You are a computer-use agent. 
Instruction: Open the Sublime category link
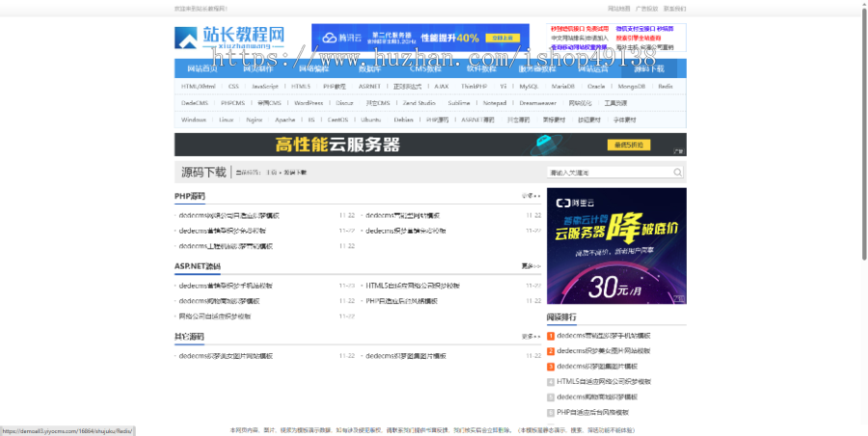[459, 103]
